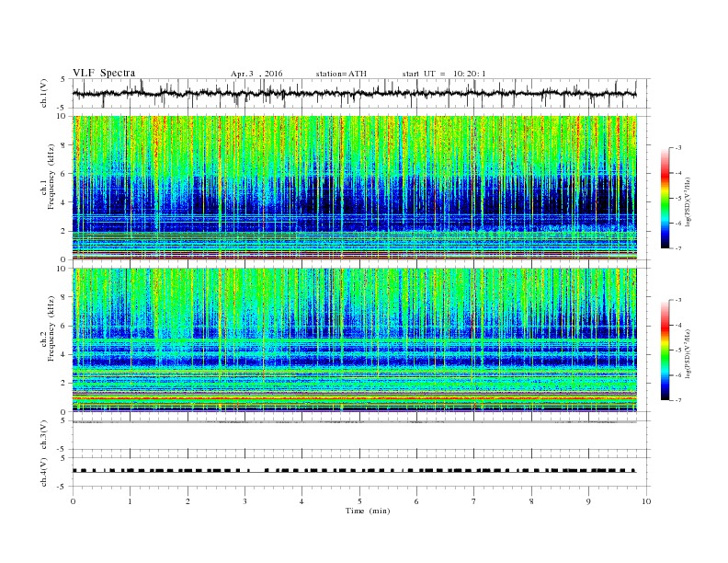This screenshot has height=563, width=728.
Task: Click the "start UT = 10:20:1" text
Action: pos(444,74)
